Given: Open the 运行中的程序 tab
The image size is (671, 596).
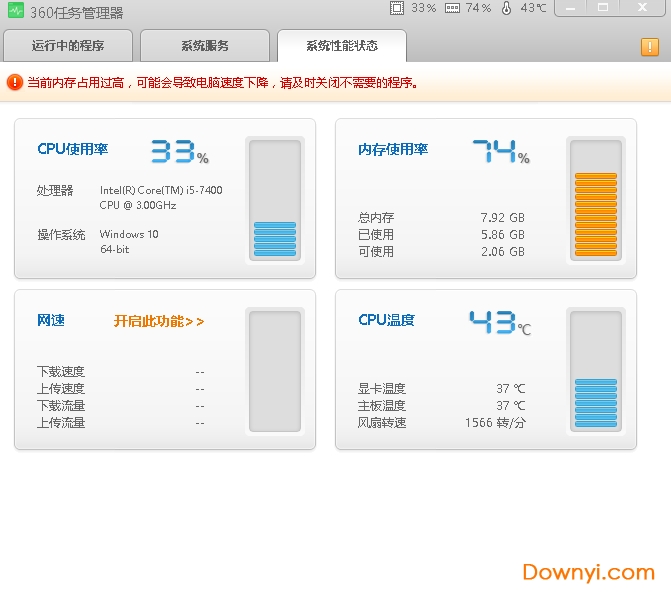Looking at the screenshot, I should [x=68, y=46].
